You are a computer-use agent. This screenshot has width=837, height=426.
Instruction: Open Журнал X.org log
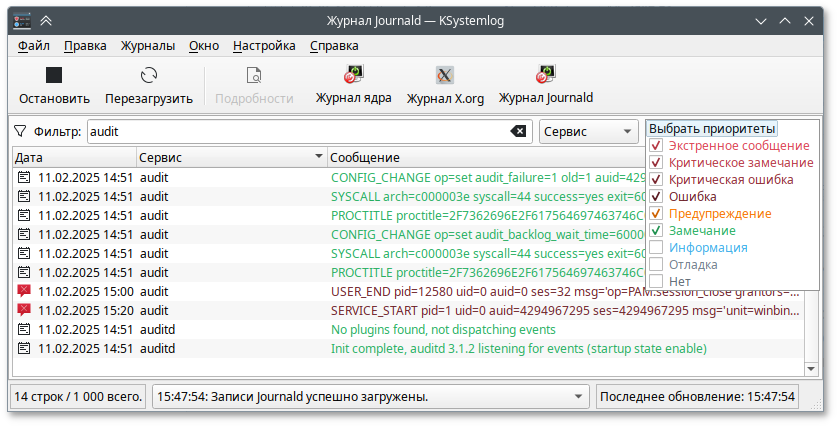tap(445, 76)
